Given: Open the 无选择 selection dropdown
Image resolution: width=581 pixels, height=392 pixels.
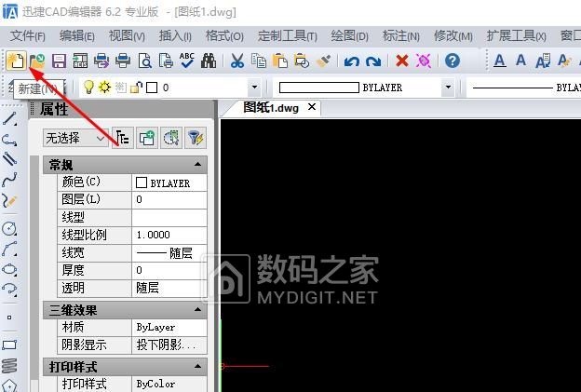Looking at the screenshot, I should (x=75, y=138).
